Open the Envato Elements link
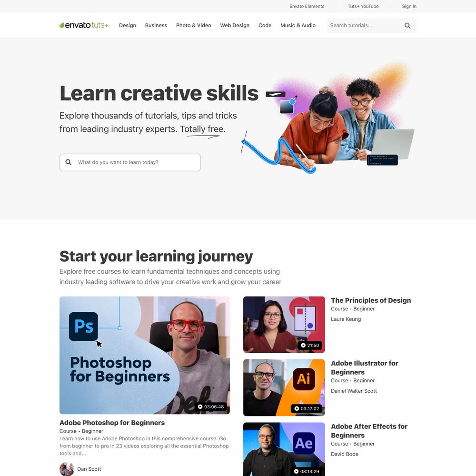The image size is (476, 476). (x=307, y=6)
